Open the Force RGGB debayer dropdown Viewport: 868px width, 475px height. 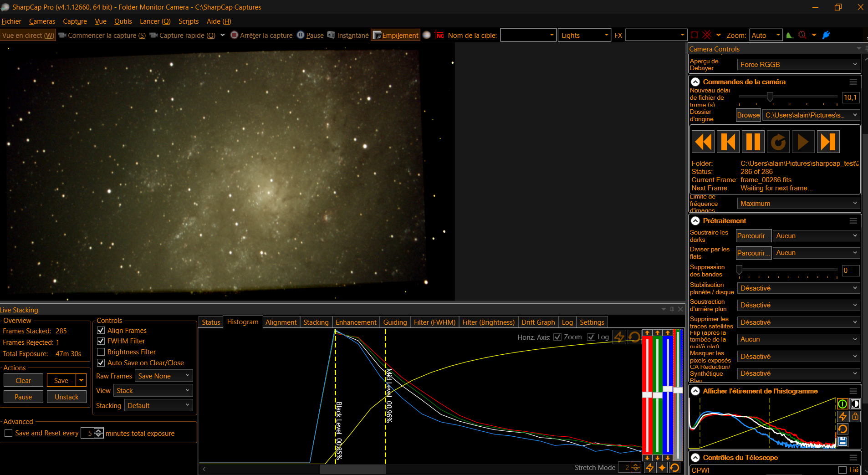[x=798, y=65]
